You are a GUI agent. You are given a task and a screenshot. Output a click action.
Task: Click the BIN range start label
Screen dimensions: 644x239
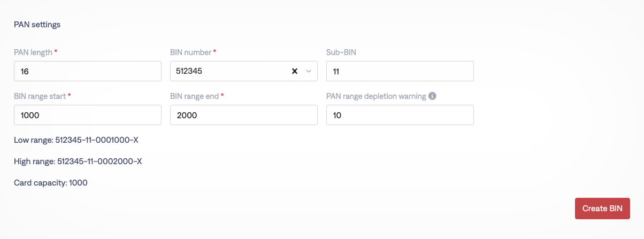pos(40,96)
